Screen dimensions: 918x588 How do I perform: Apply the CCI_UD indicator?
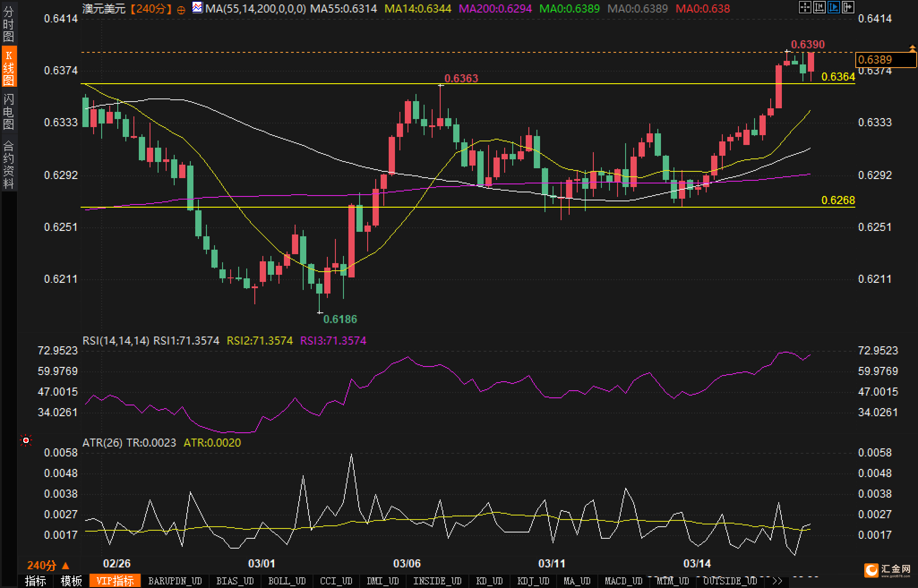(336, 581)
